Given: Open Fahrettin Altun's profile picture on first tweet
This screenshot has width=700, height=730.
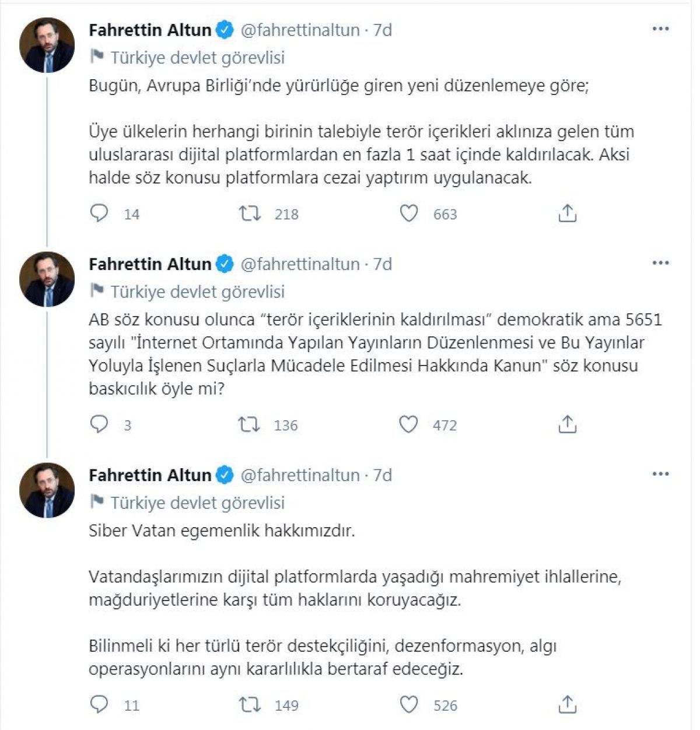Looking at the screenshot, I should tap(47, 45).
